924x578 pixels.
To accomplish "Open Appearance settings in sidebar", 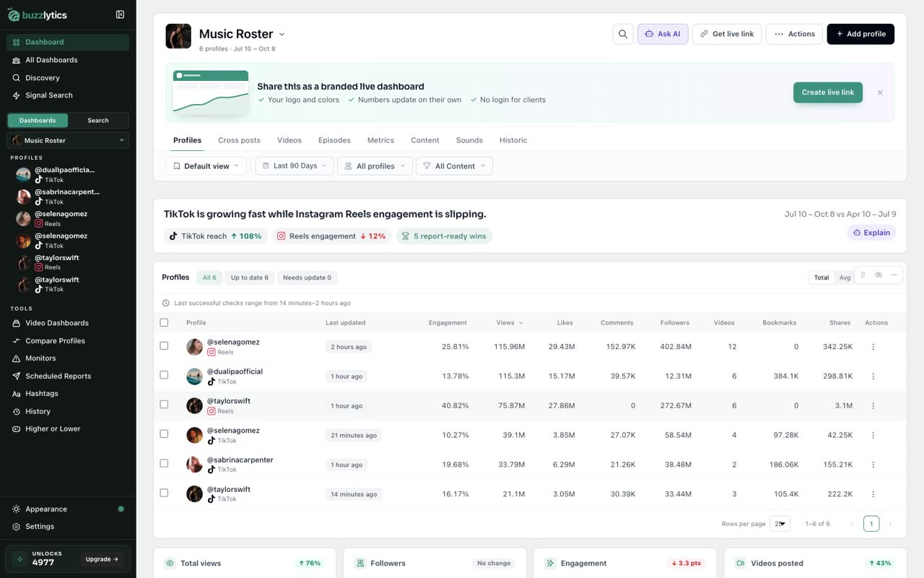I will point(68,509).
